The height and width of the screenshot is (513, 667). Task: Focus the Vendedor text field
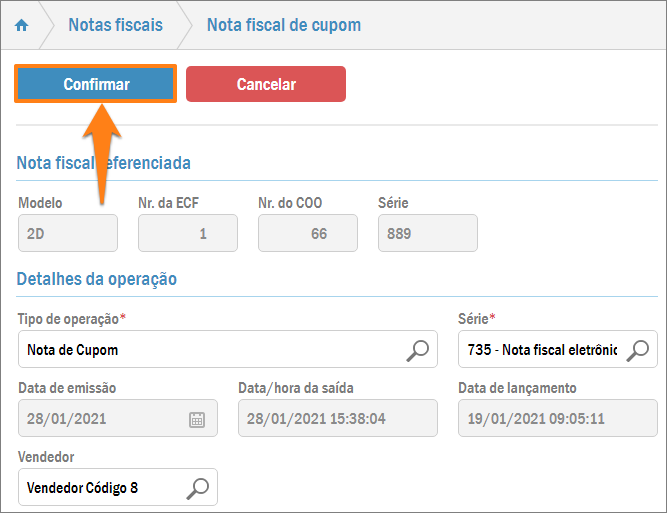click(x=100, y=488)
